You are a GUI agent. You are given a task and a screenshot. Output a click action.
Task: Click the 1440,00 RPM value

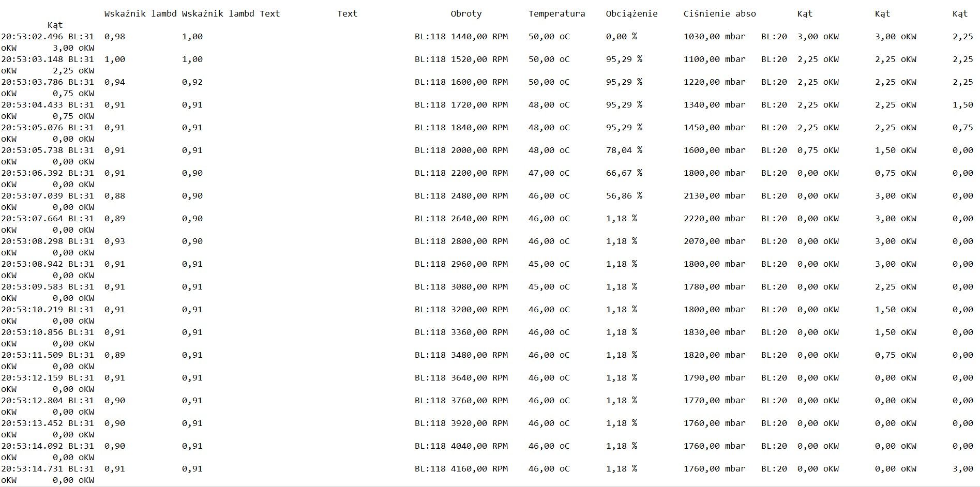click(x=479, y=37)
